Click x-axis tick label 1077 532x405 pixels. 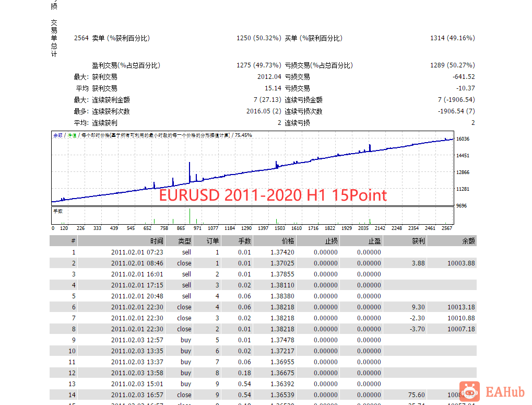pyautogui.click(x=213, y=228)
